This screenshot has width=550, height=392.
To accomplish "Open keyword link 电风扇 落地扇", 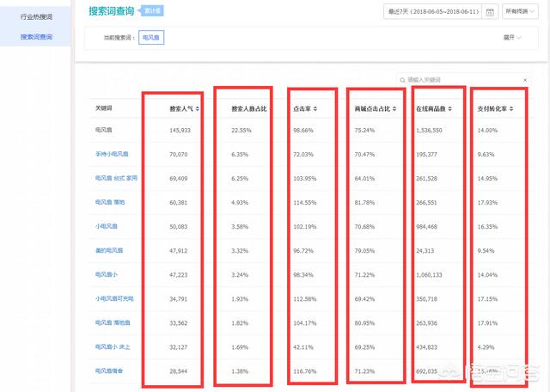I will pyautogui.click(x=113, y=322).
